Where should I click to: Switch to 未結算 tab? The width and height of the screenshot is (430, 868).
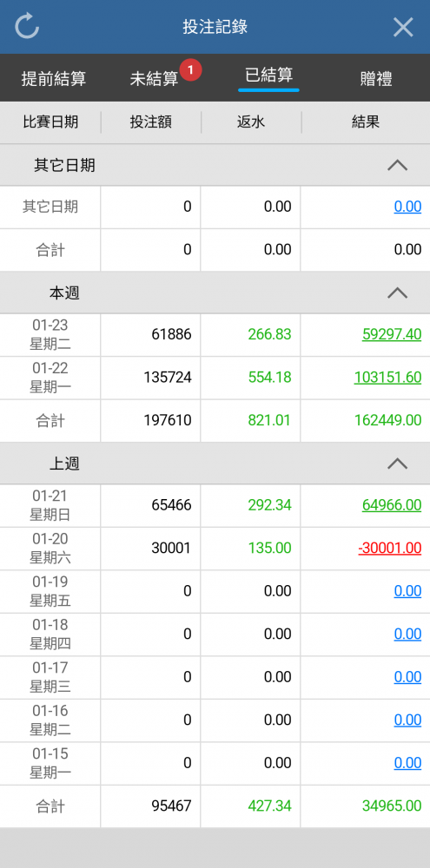154,79
